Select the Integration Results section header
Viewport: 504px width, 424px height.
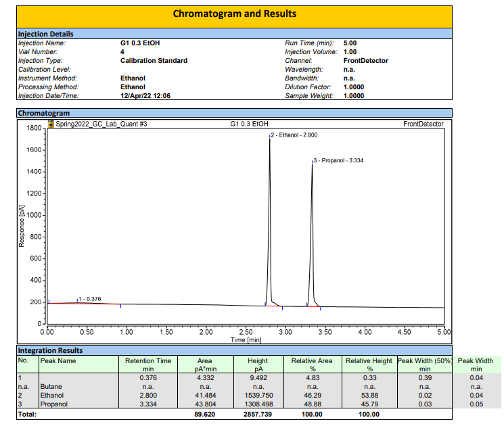(50, 350)
